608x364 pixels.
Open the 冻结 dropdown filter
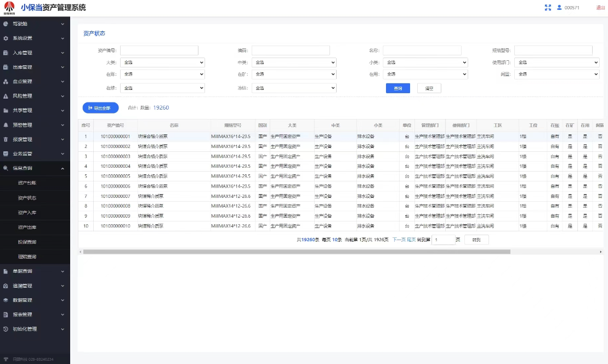click(x=293, y=88)
